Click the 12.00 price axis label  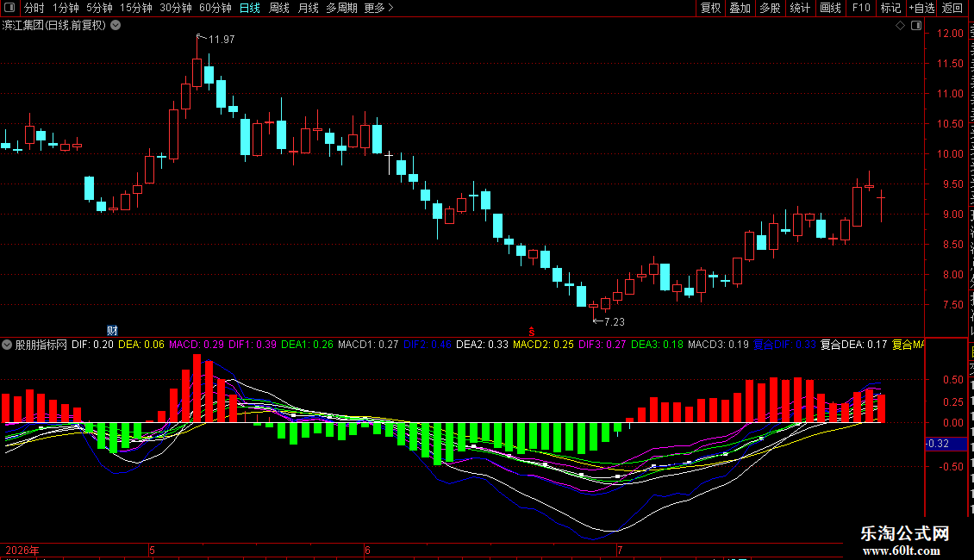[x=951, y=34]
